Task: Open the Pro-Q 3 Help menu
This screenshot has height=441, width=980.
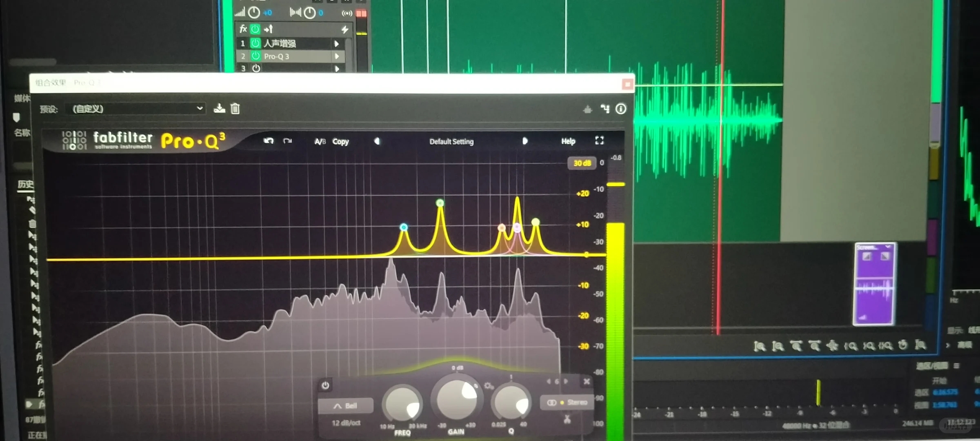Action: click(x=568, y=141)
